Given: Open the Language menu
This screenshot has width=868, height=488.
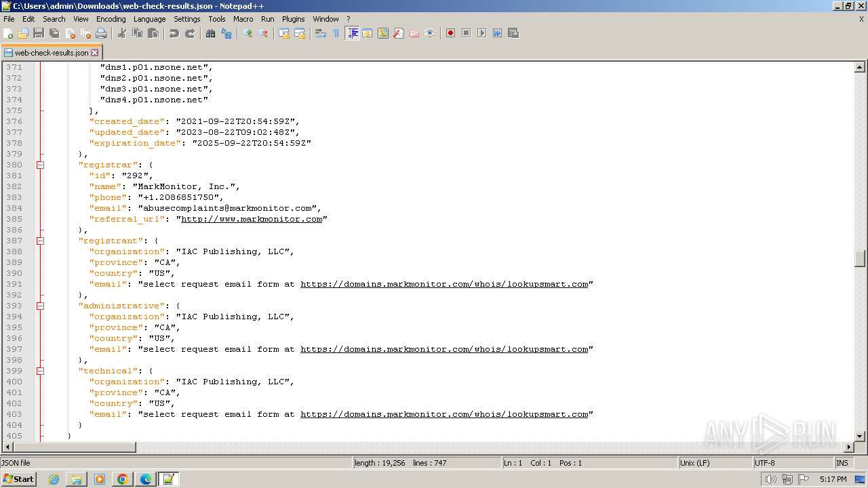Looking at the screenshot, I should point(149,19).
